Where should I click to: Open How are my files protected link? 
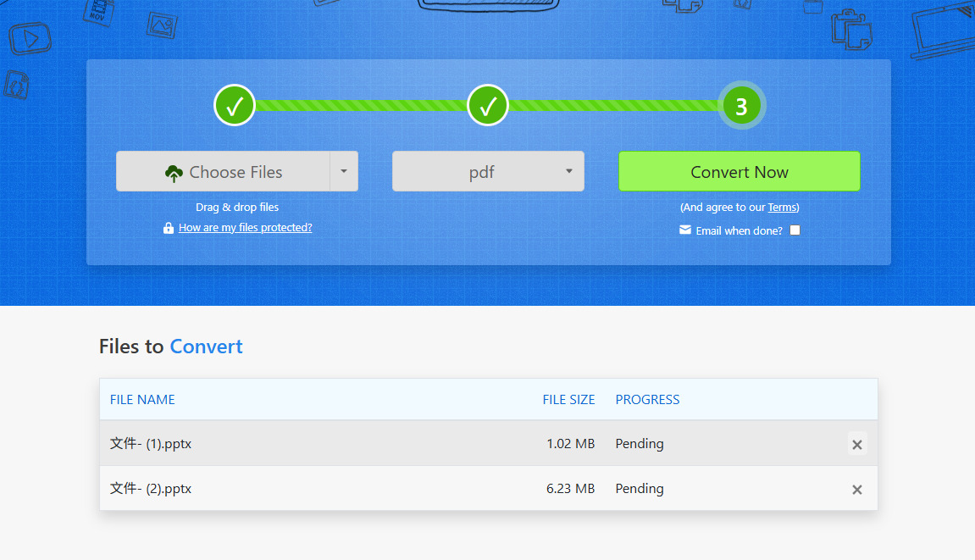tap(245, 228)
